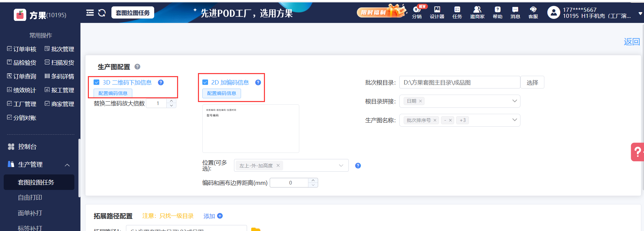Open 设计器 icon in top bar
This screenshot has height=231, width=644.
437,12
